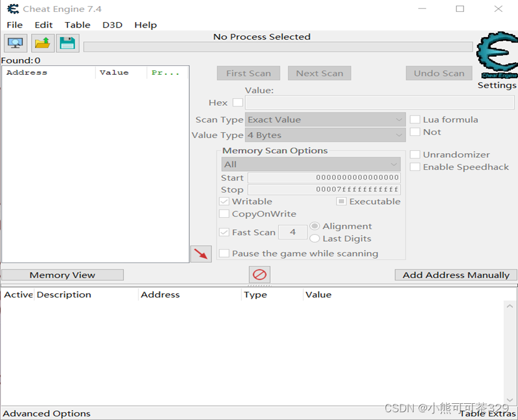Open the D3D menu

(x=113, y=25)
